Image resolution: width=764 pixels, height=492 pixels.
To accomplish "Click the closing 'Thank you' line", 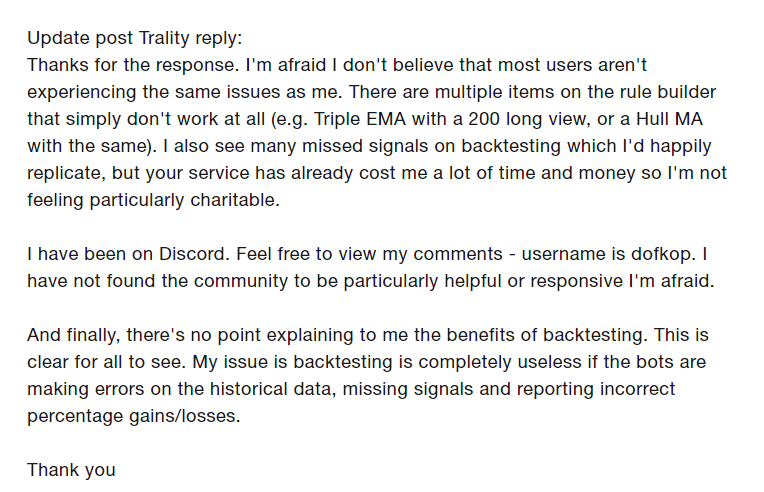I will point(72,470).
